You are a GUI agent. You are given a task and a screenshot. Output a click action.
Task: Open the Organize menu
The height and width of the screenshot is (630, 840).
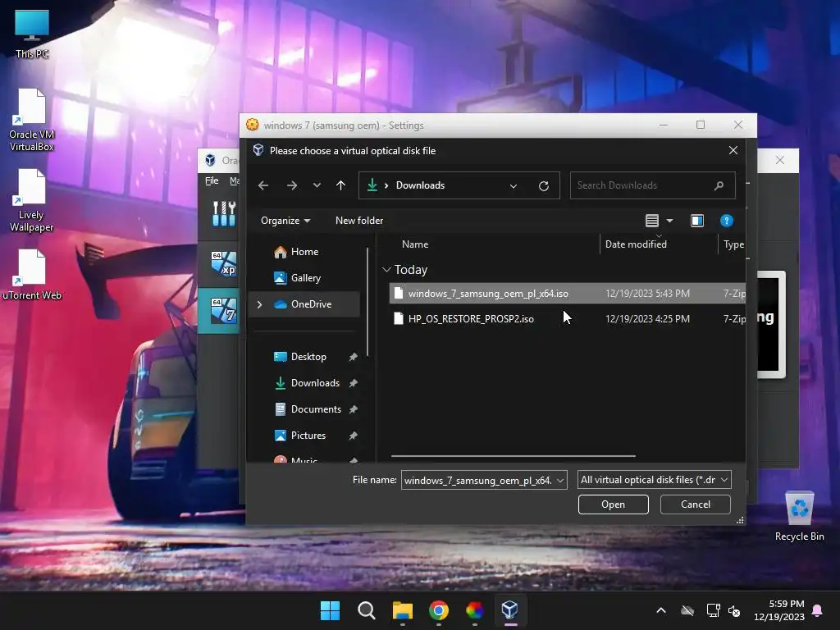tap(285, 221)
